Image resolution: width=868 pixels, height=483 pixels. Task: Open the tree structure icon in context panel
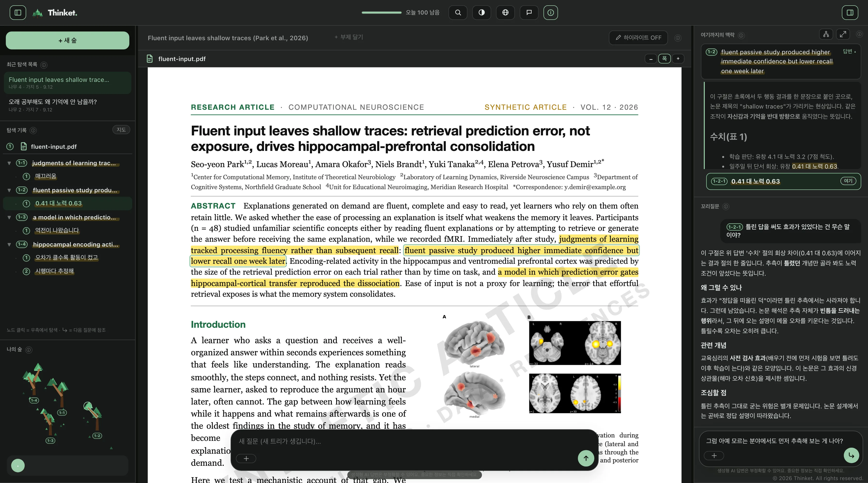click(x=826, y=34)
